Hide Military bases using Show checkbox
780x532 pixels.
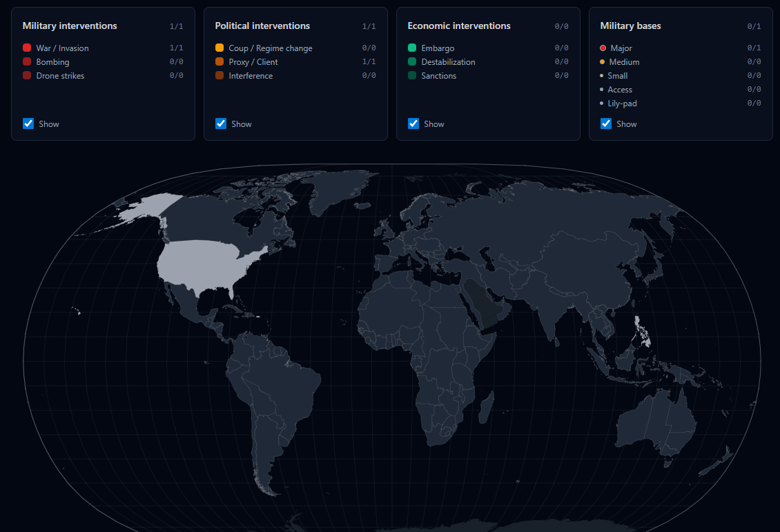606,124
